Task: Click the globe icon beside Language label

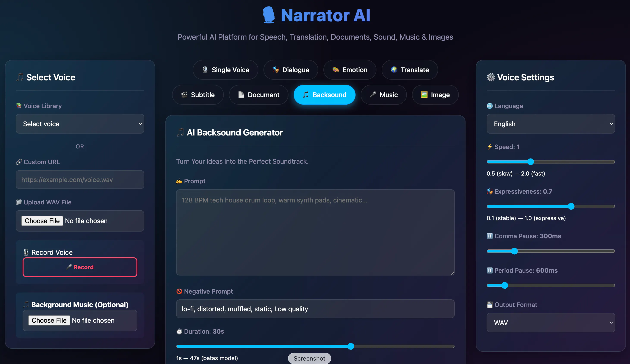Action: click(x=490, y=106)
